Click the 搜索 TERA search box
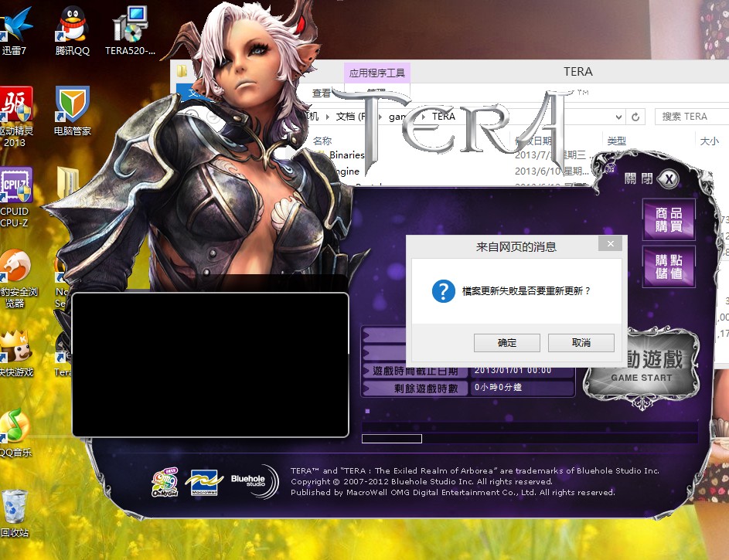This screenshot has width=729, height=560. (x=692, y=116)
